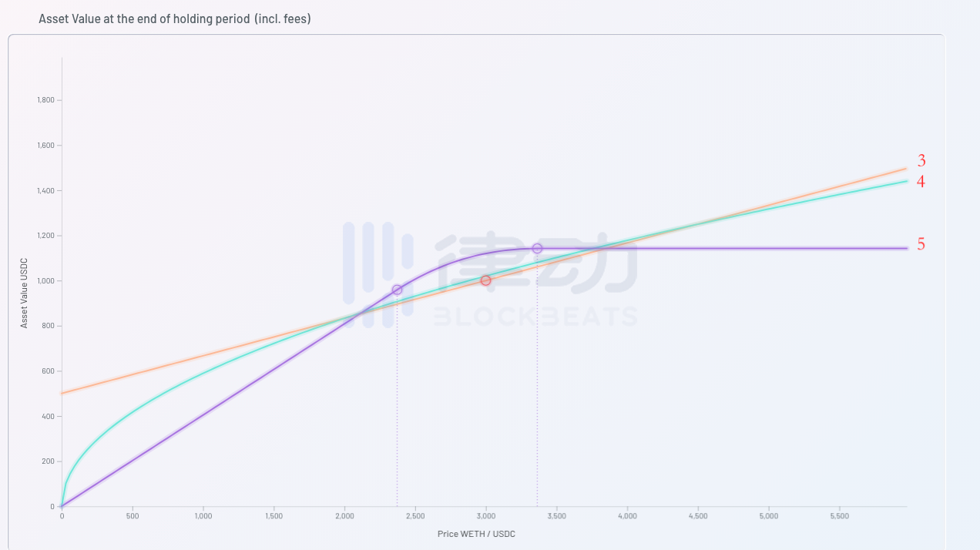Click the 200 tick label on the y-axis
980x550 pixels.
[x=48, y=461]
